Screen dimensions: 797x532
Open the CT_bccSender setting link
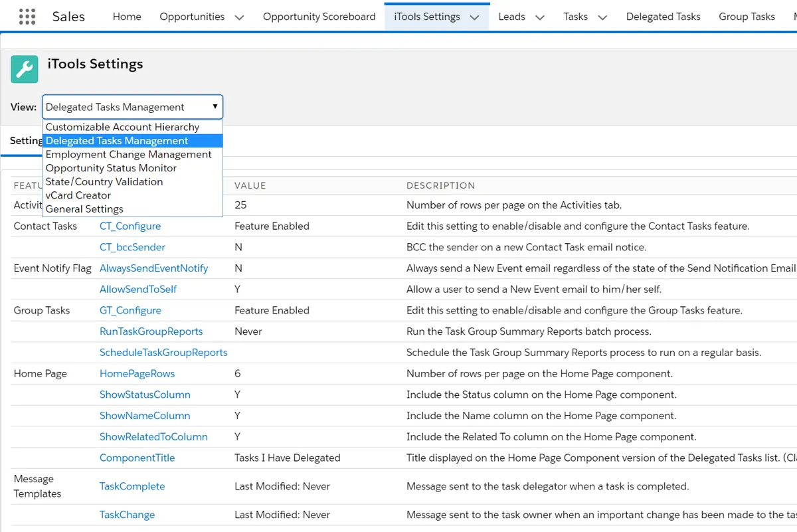pyautogui.click(x=132, y=247)
